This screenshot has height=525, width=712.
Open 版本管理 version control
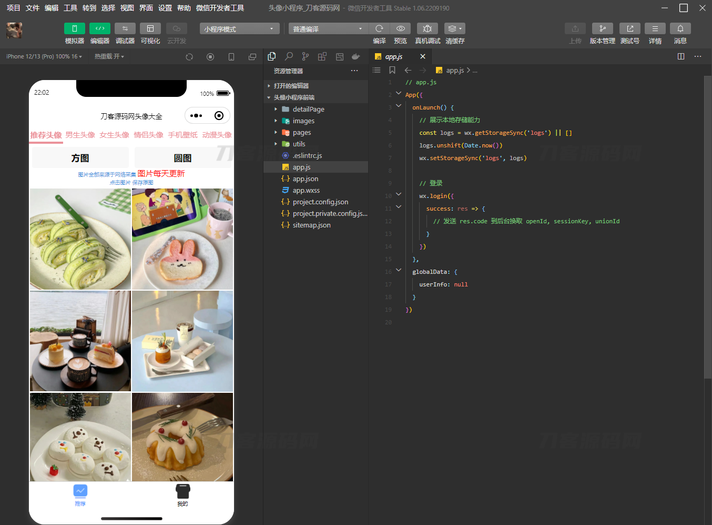pos(602,29)
